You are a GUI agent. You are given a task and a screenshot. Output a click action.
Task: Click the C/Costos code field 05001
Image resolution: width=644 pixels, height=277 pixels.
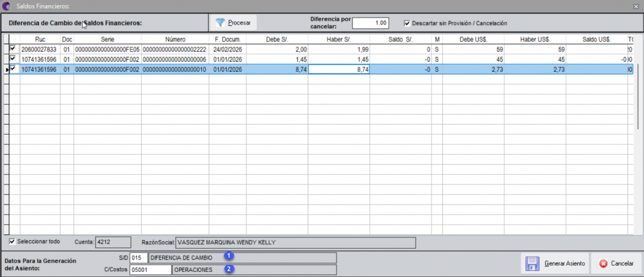click(150, 270)
